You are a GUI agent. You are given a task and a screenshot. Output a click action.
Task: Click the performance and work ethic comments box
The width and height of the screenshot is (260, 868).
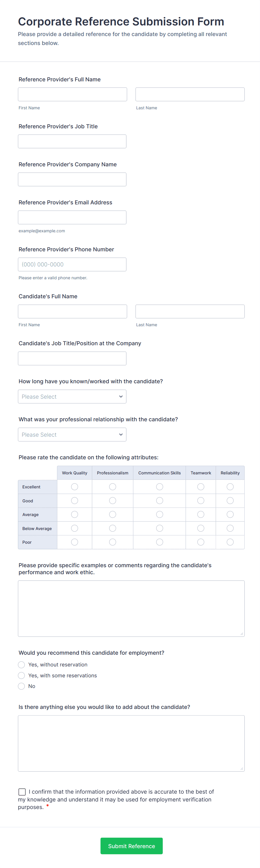tap(131, 609)
